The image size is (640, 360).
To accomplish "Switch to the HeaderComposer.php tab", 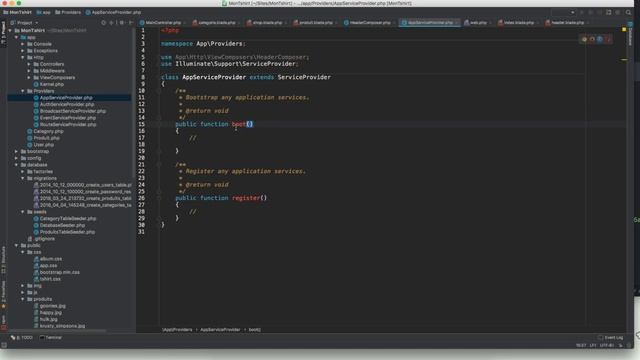I will [369, 23].
